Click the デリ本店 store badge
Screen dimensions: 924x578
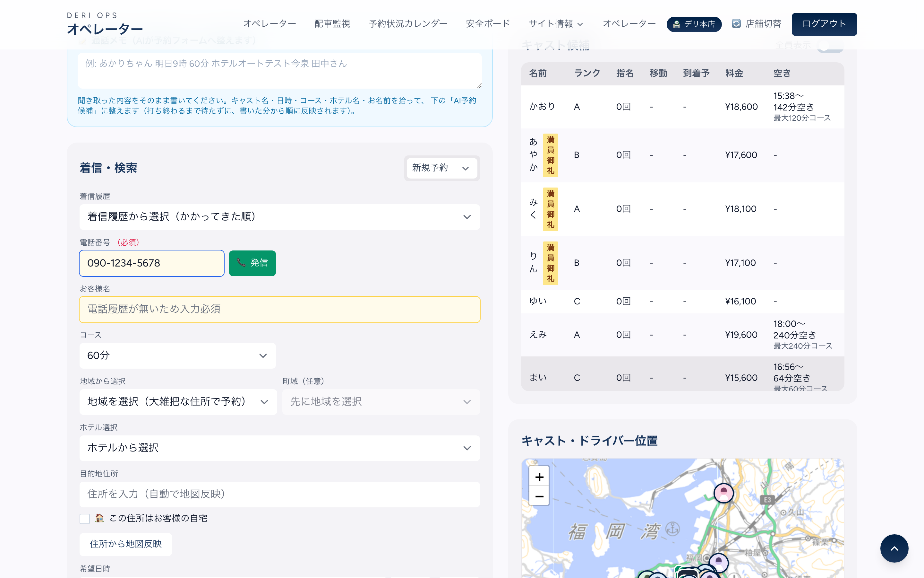[x=694, y=24]
